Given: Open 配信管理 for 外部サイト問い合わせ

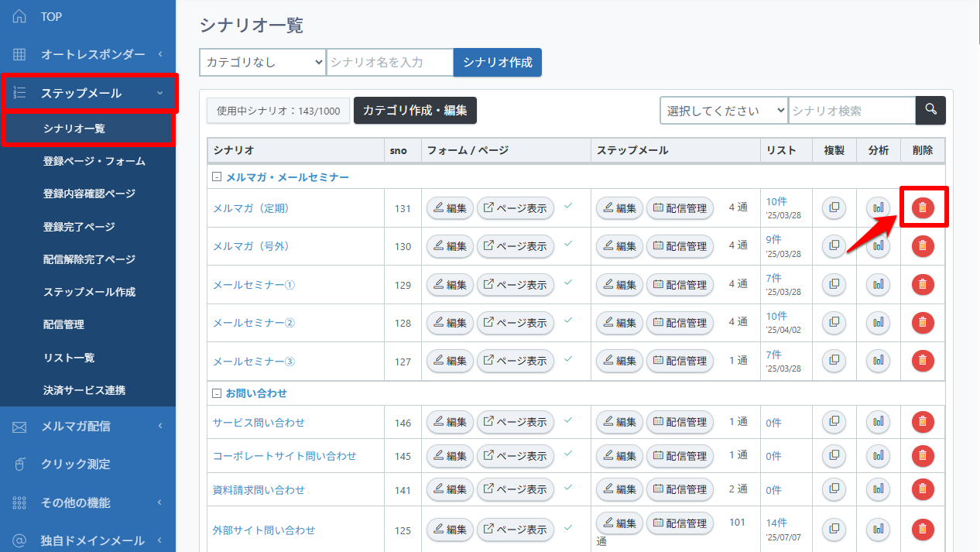Looking at the screenshot, I should tap(680, 523).
